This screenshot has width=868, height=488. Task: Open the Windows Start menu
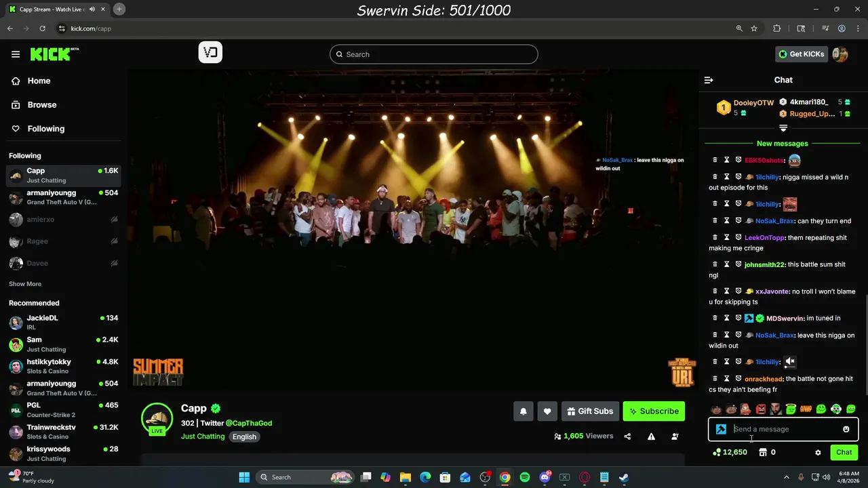[244, 477]
